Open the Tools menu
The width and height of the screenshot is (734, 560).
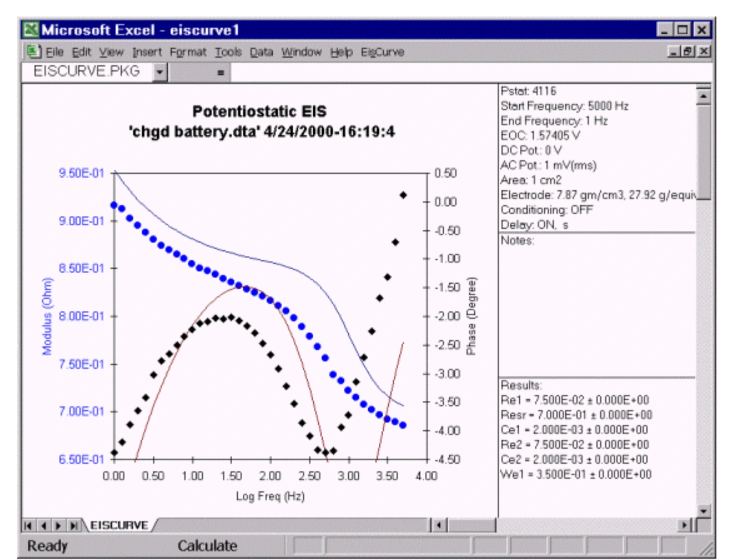click(228, 52)
